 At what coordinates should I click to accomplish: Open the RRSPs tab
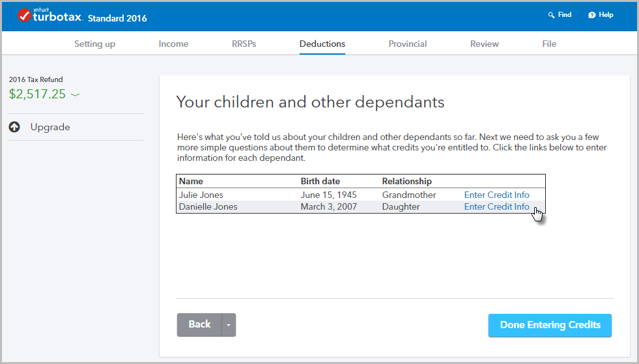click(x=244, y=44)
